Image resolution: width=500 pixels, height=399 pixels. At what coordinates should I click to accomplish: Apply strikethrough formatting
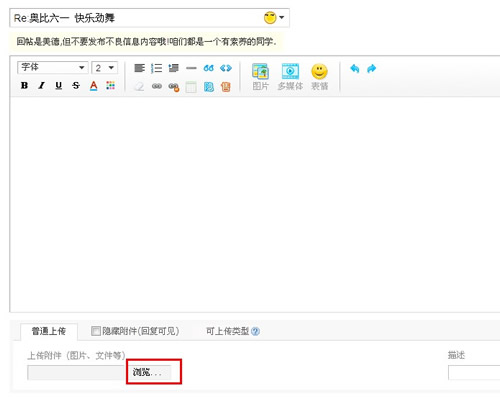point(76,86)
